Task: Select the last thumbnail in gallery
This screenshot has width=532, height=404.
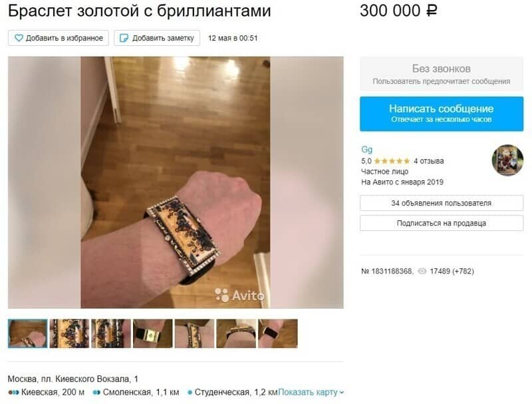Action: 278,333
